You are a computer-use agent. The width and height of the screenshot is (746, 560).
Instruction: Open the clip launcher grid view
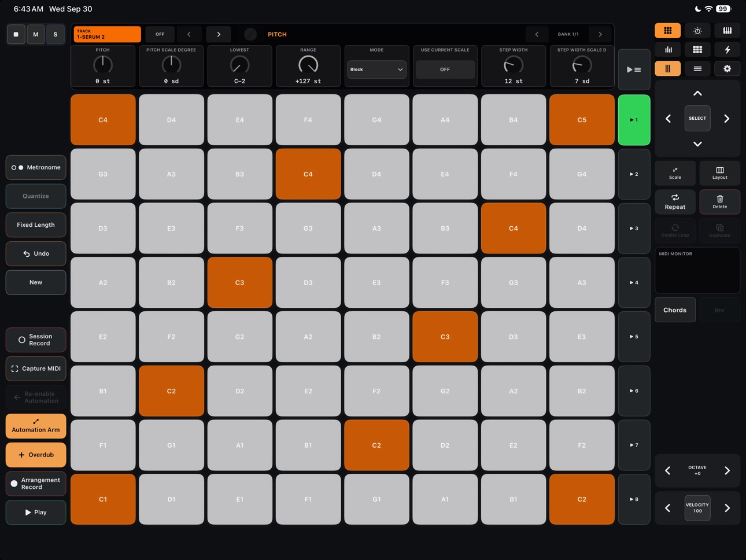pos(697,50)
